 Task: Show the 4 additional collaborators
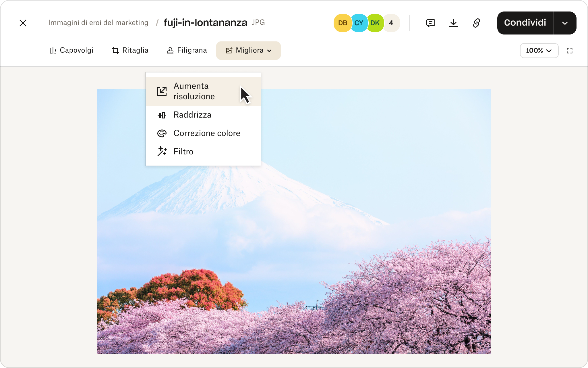coord(391,23)
